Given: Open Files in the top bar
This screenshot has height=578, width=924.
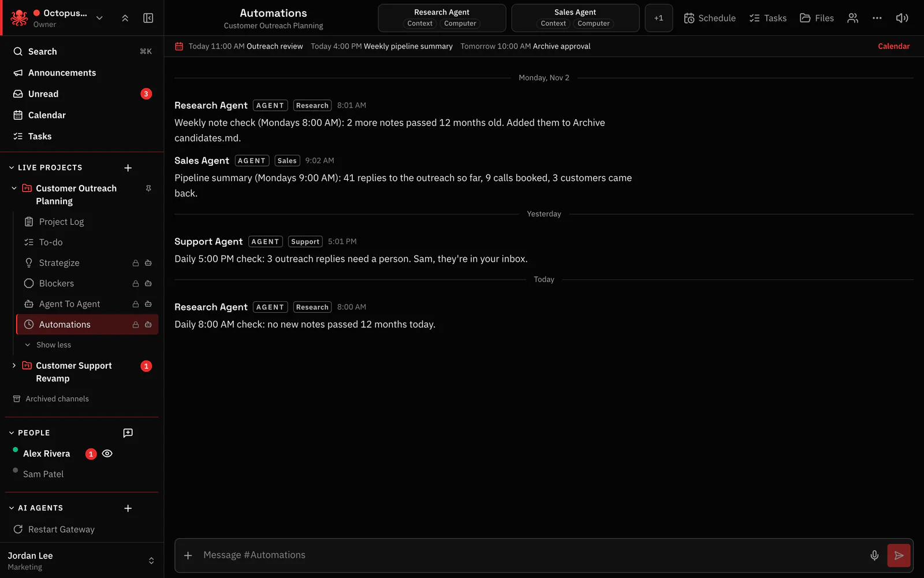Looking at the screenshot, I should 817,18.
